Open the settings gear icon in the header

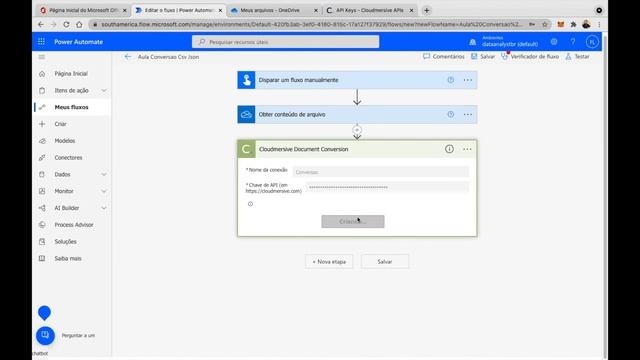554,42
